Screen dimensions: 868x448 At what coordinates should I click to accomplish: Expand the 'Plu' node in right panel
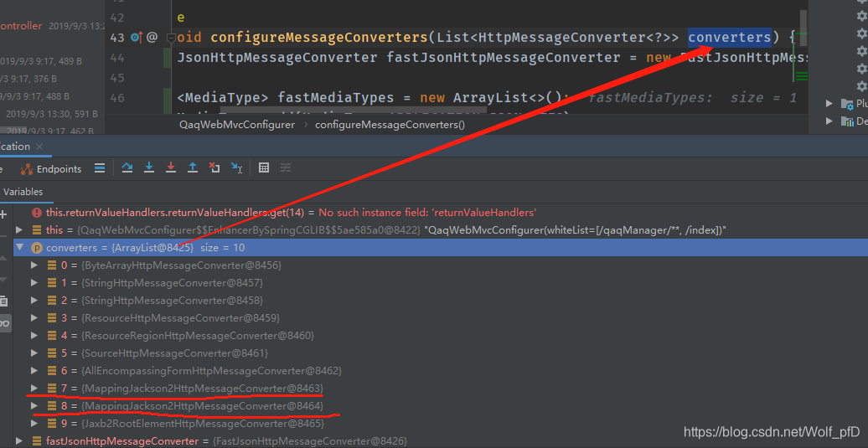(x=829, y=104)
